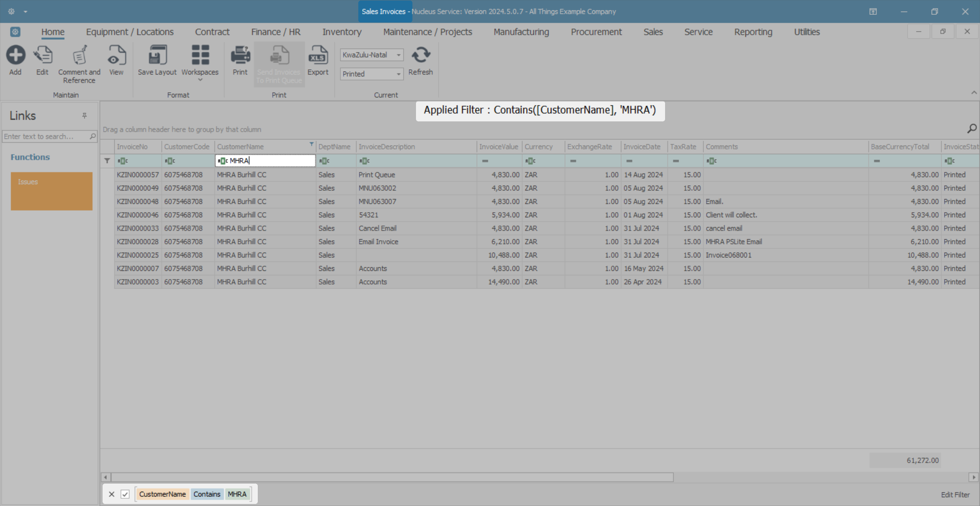Click the ribbon application icon
980x506 pixels.
15,32
